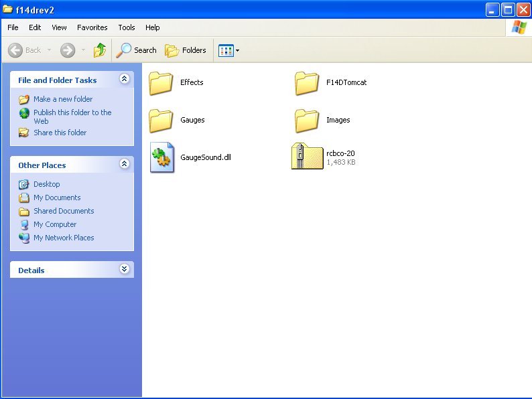532x399 pixels.
Task: Select the rcbco-20 zip archive
Action: pos(308,157)
